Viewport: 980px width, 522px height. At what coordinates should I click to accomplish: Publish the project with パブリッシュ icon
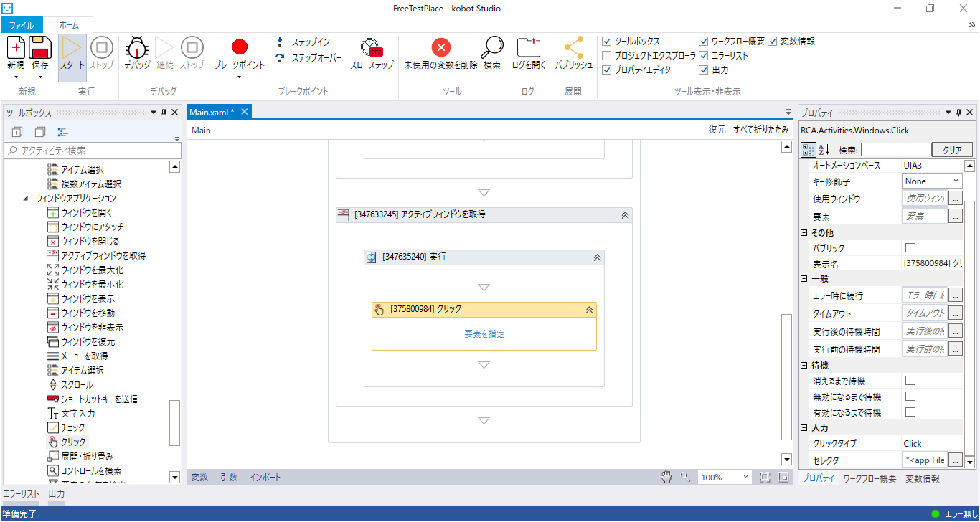pyautogui.click(x=573, y=47)
